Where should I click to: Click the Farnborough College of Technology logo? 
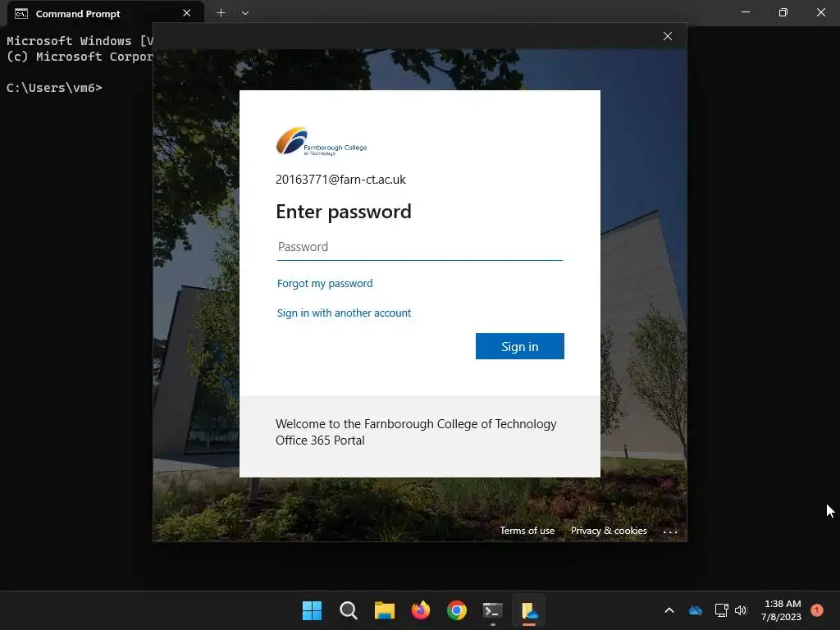tap(322, 141)
